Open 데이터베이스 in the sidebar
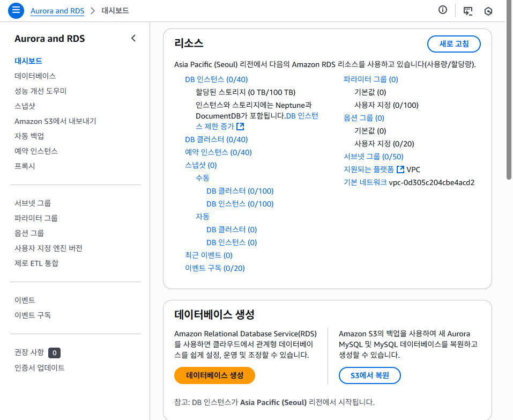 35,76
